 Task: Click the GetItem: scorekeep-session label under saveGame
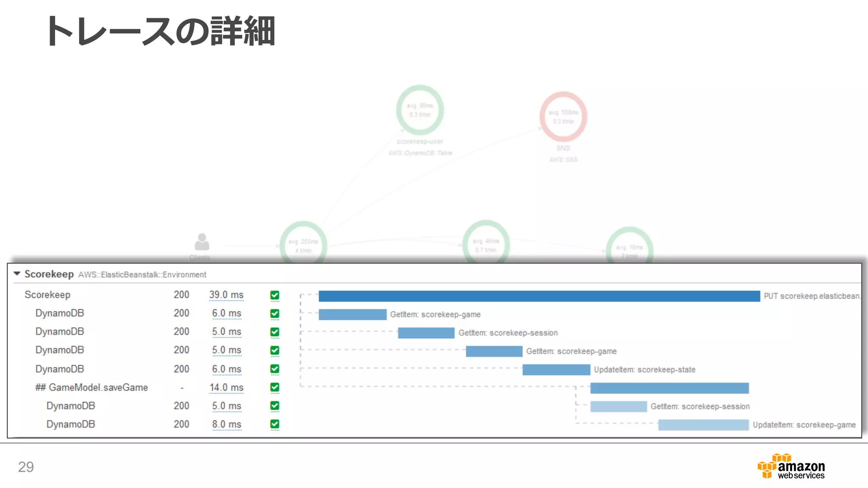pyautogui.click(x=700, y=407)
